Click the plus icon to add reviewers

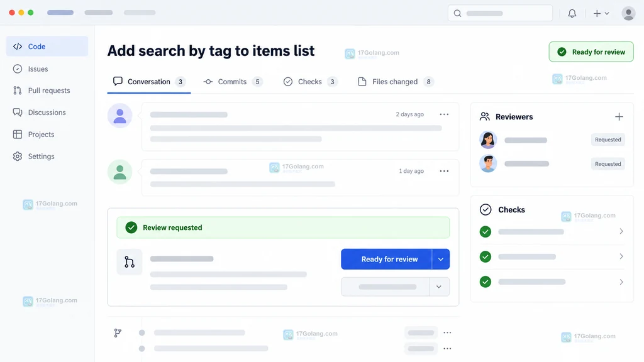tap(619, 117)
